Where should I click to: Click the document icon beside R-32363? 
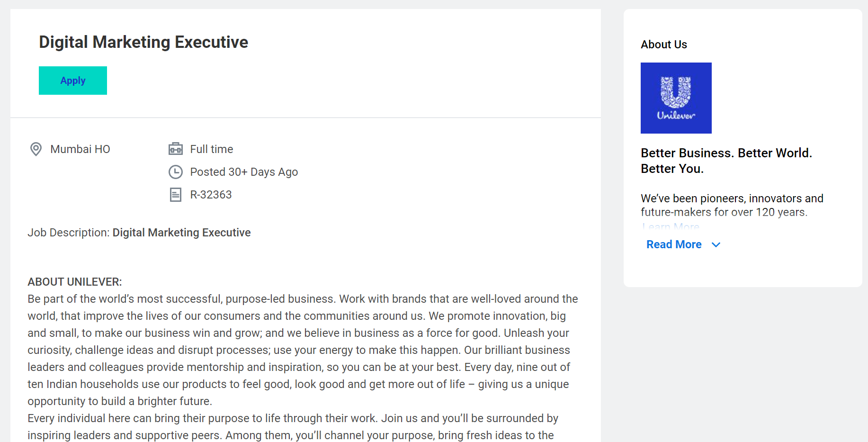point(176,195)
